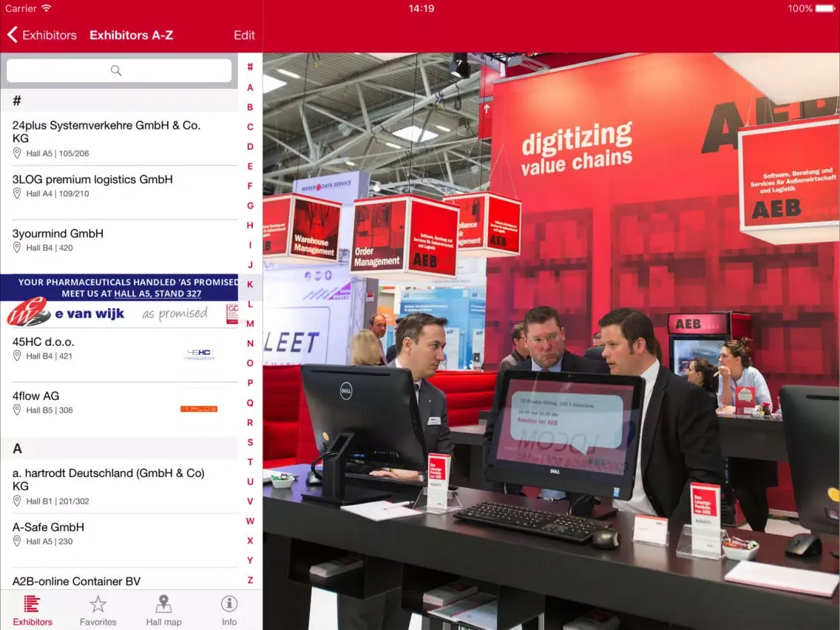This screenshot has height=630, width=840.
Task: Jump to letter V in the index
Action: (250, 501)
